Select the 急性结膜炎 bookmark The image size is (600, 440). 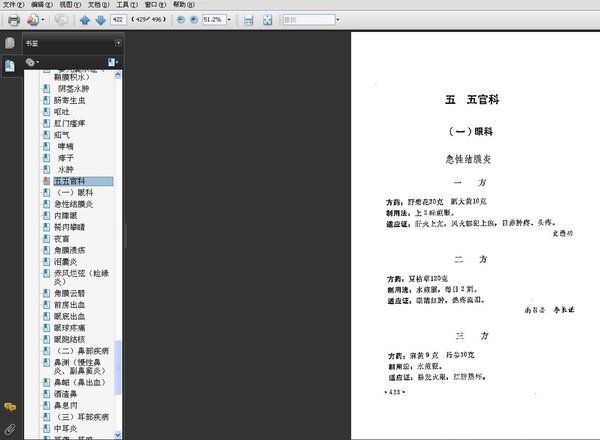pyautogui.click(x=73, y=204)
